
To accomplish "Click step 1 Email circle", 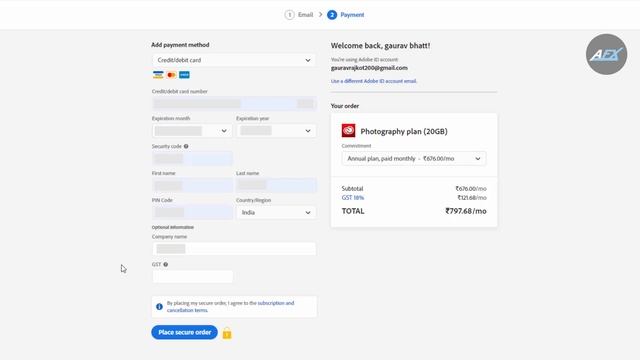I will (x=289, y=15).
